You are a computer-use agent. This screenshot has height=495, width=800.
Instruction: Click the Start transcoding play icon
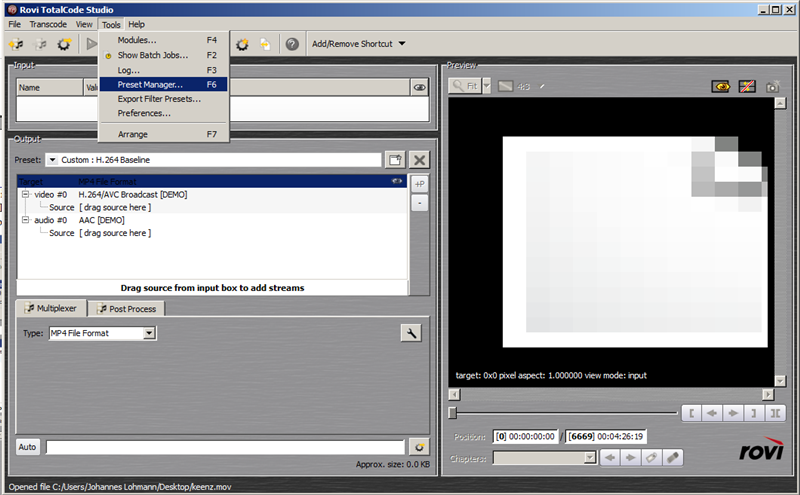pos(91,44)
